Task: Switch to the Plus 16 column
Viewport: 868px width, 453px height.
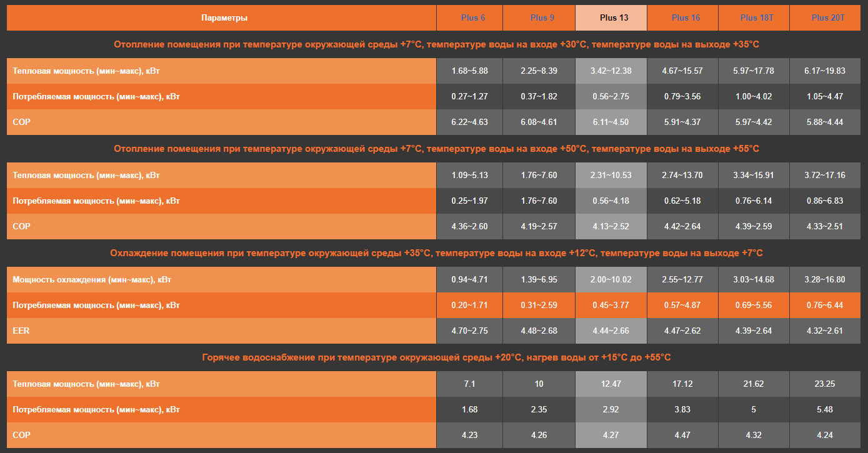Action: tap(686, 17)
